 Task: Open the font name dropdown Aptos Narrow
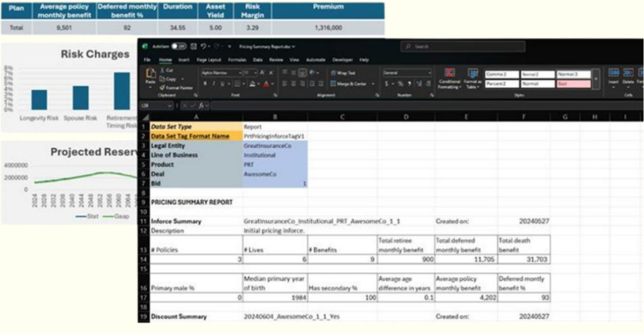pos(221,73)
